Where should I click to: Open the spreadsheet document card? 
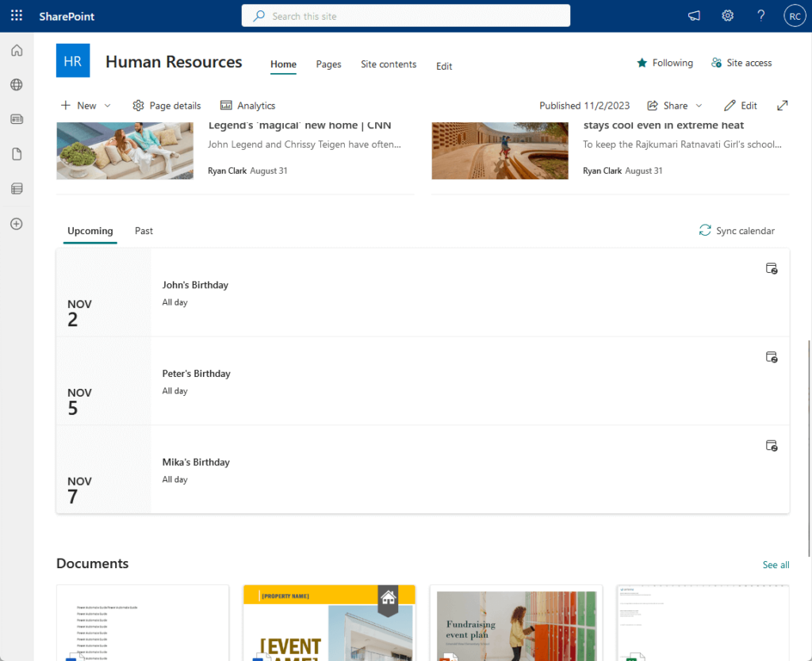703,623
